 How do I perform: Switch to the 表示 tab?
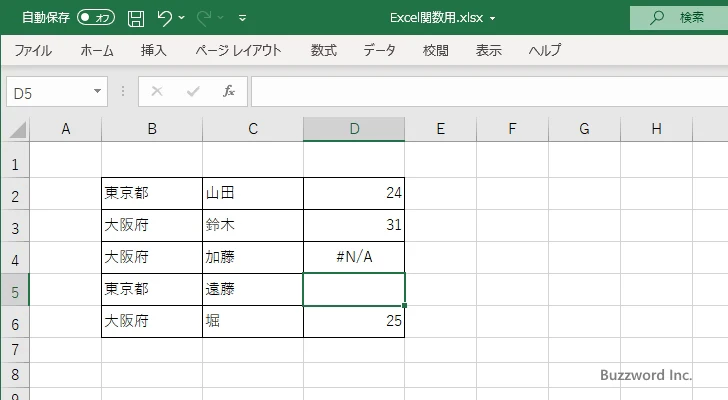[x=489, y=50]
